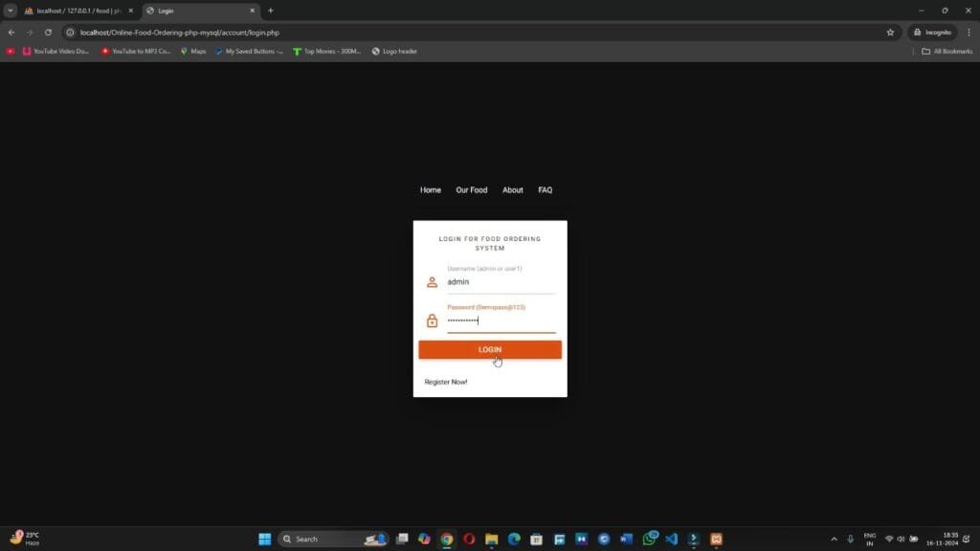Image resolution: width=980 pixels, height=551 pixels.
Task: Click the padlock icon next to password field
Action: [x=432, y=320]
